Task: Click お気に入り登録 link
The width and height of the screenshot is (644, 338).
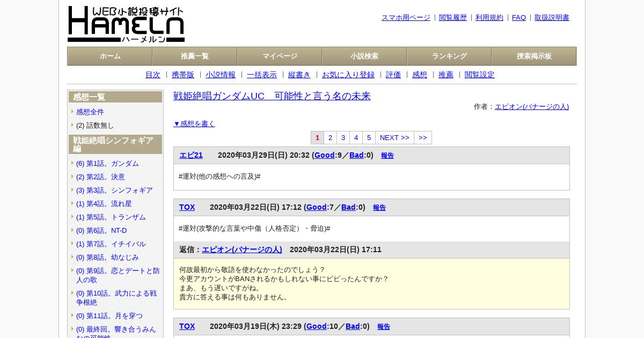Action: pos(348,75)
